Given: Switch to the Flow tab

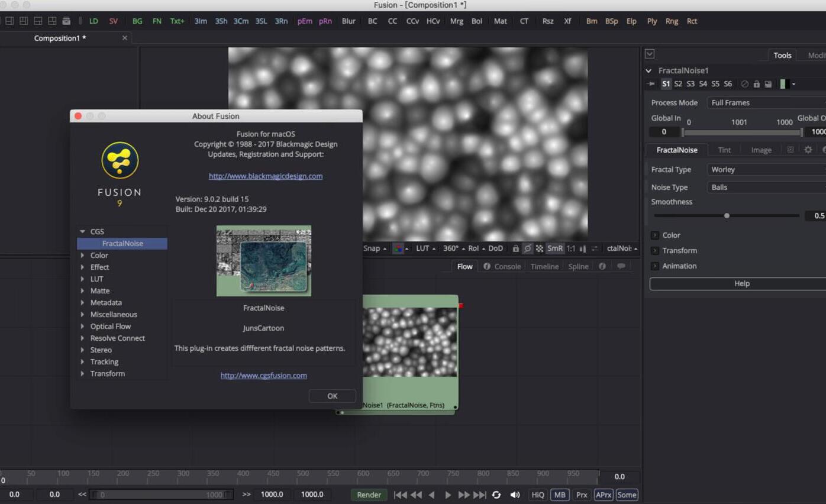Looking at the screenshot, I should [x=465, y=266].
